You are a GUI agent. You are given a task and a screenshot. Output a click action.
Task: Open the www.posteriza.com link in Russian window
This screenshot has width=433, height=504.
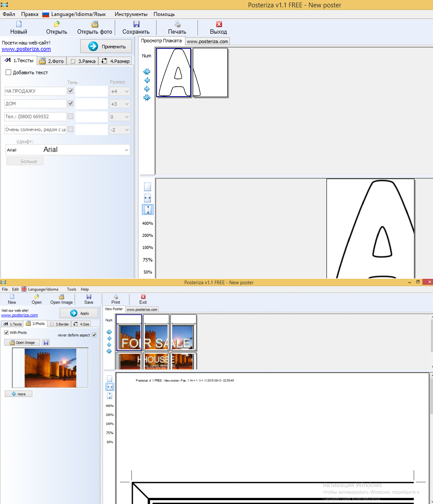[26, 49]
